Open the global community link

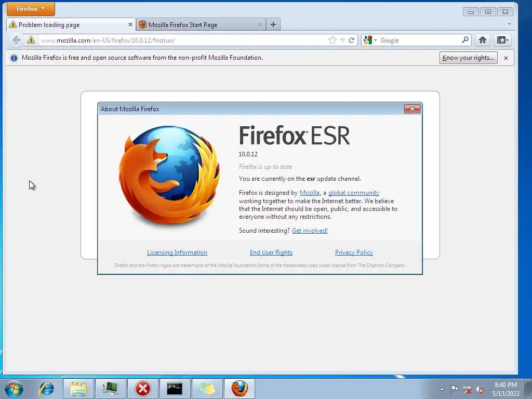(x=354, y=193)
